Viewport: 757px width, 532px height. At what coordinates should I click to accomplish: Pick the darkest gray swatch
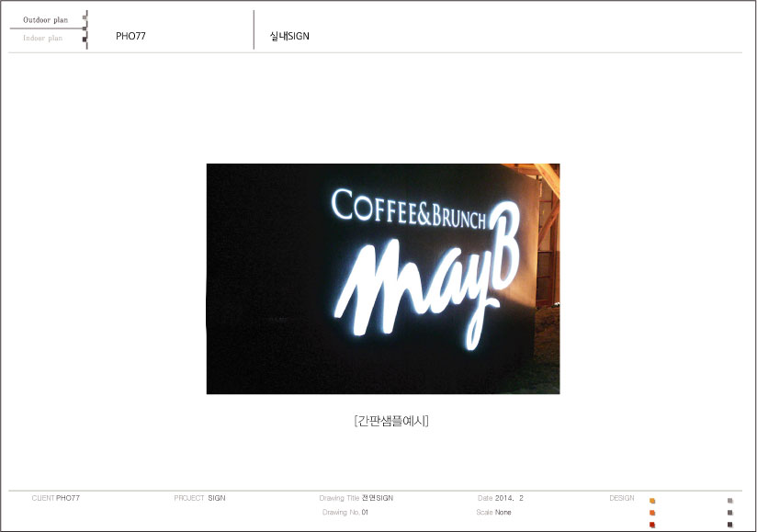(x=730, y=525)
